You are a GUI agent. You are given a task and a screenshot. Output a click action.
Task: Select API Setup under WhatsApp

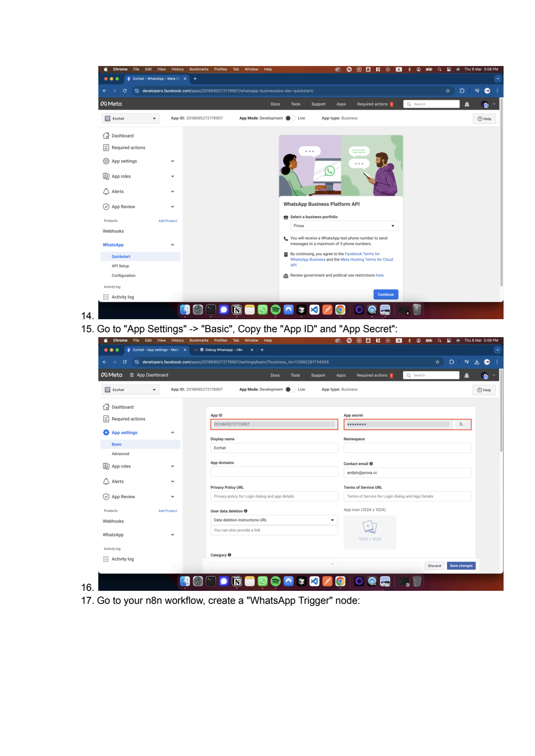coord(120,266)
